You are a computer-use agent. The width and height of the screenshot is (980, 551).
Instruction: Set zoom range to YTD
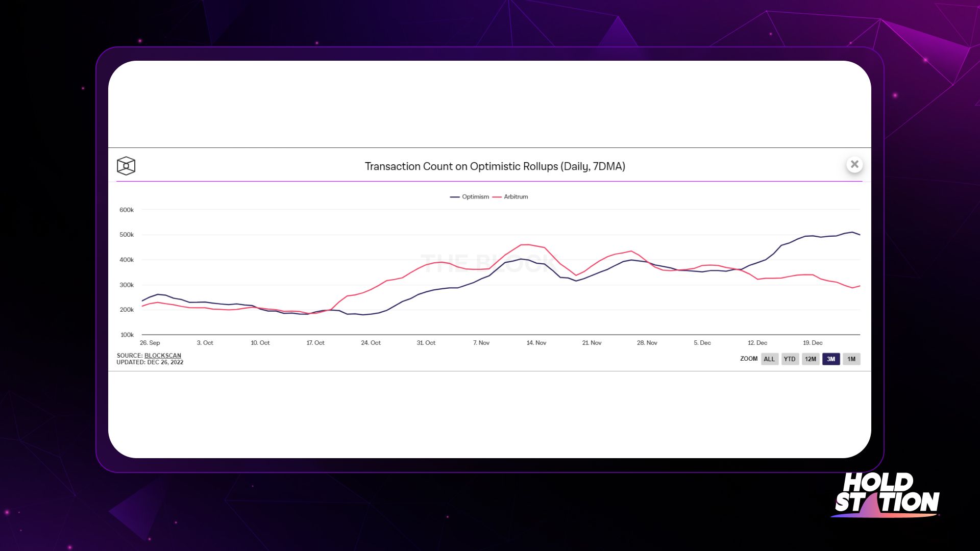[x=790, y=359]
